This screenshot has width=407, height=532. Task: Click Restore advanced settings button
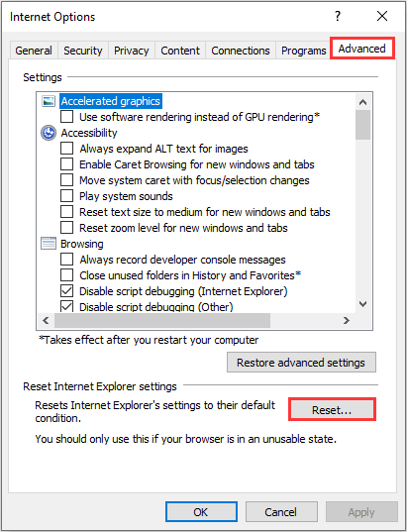tap(301, 363)
